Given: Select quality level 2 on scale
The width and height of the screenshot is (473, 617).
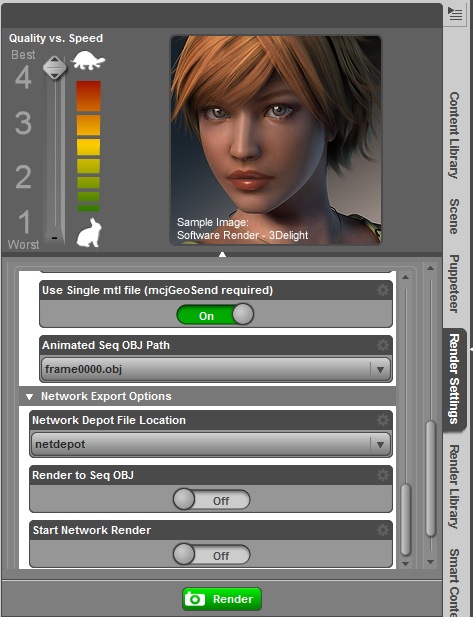Looking at the screenshot, I should pos(23,177).
